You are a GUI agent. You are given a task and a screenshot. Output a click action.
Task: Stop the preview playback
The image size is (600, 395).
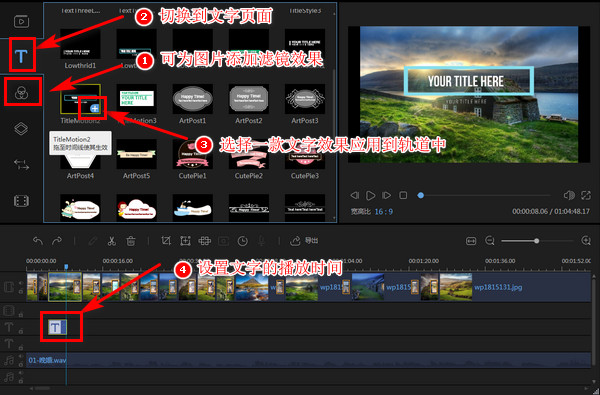pyautogui.click(x=403, y=196)
